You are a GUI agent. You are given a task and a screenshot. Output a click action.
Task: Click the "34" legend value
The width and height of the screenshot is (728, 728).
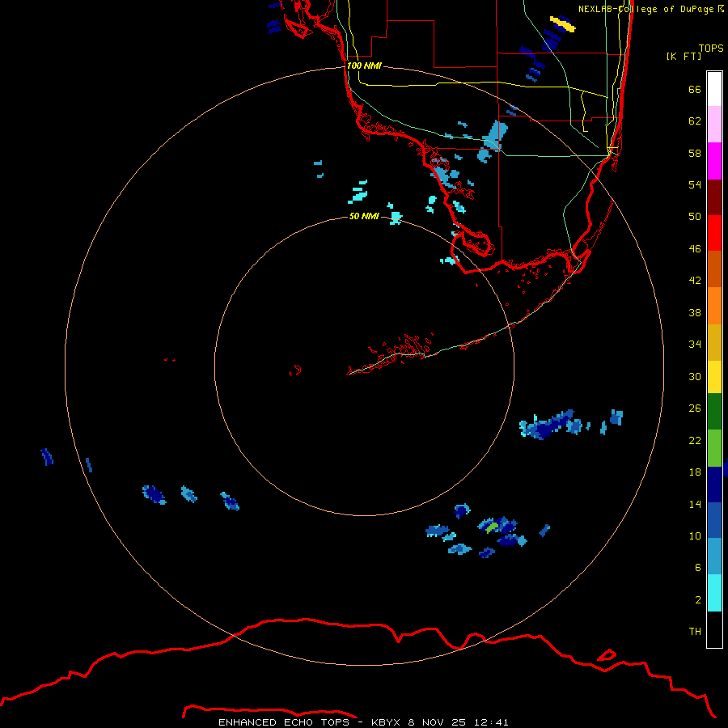[695, 345]
